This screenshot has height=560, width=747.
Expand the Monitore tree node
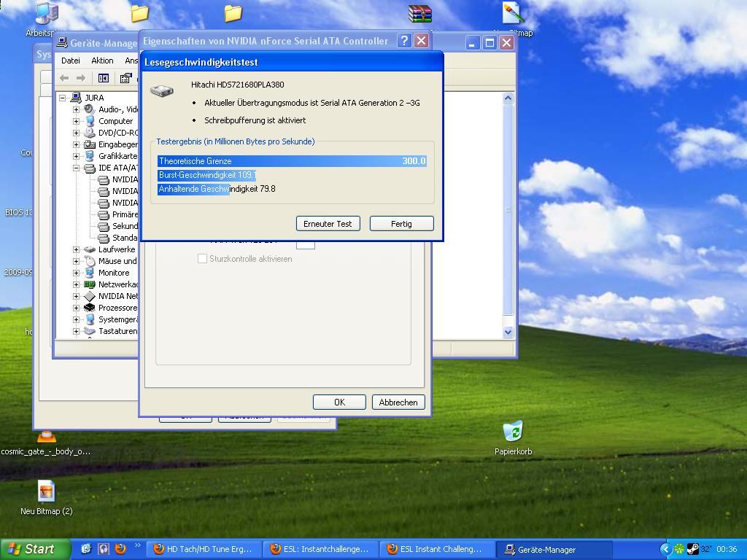(76, 273)
